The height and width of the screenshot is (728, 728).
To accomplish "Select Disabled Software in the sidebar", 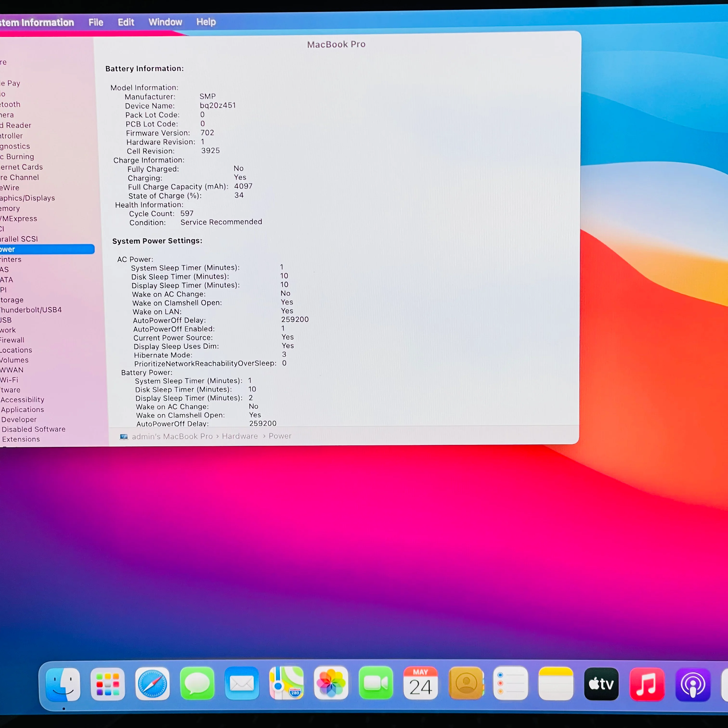I will pos(33,429).
